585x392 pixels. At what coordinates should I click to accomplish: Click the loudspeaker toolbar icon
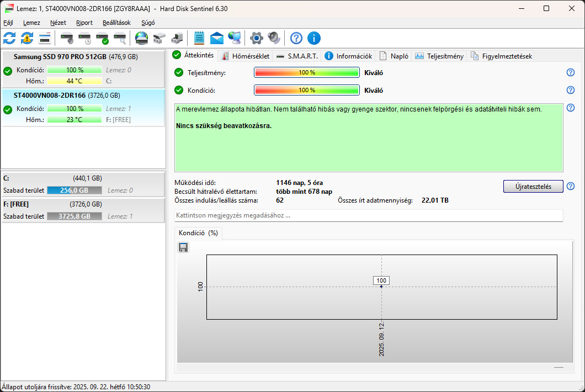tap(274, 38)
